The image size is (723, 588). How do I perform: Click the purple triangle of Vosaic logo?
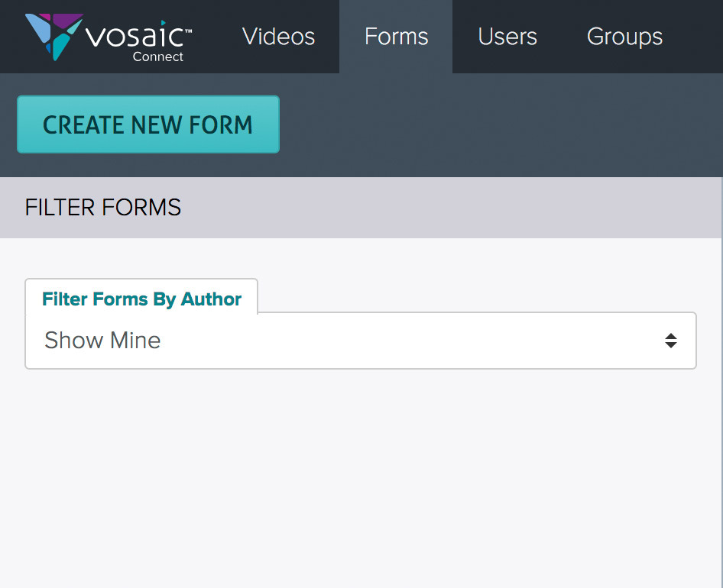tap(66, 21)
